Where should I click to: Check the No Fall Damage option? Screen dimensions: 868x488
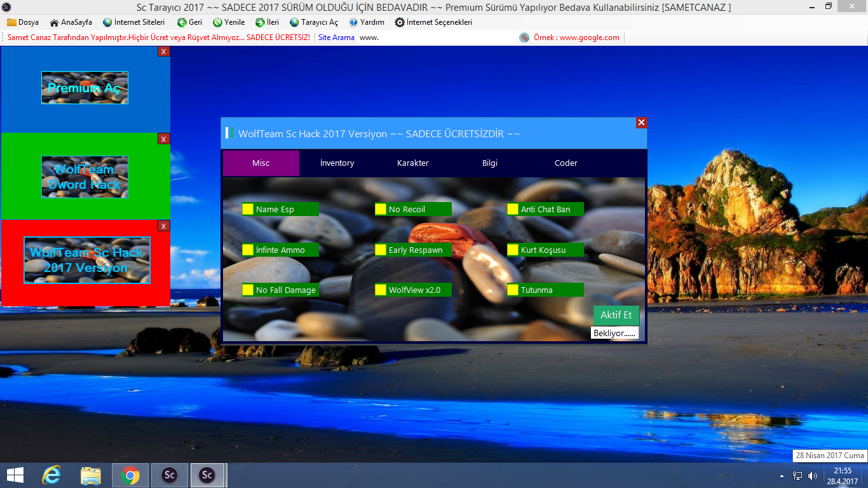[x=248, y=290]
